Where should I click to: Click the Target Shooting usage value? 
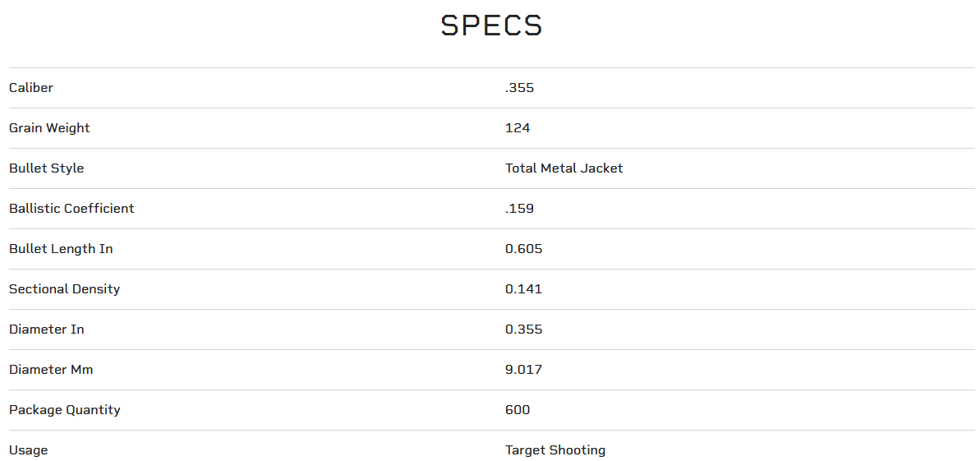[555, 450]
